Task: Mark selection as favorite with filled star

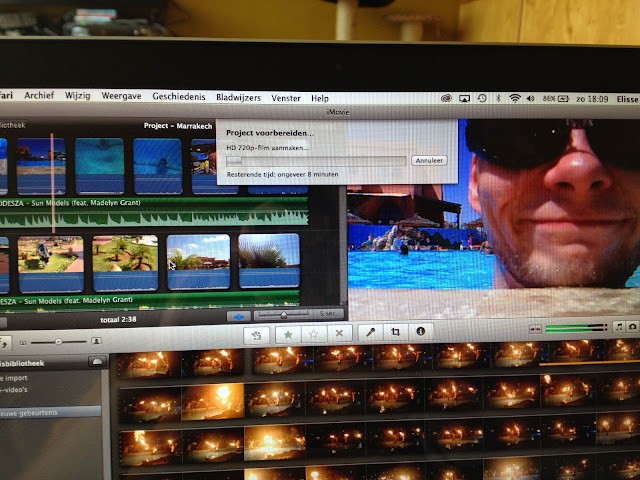Action: click(x=288, y=334)
